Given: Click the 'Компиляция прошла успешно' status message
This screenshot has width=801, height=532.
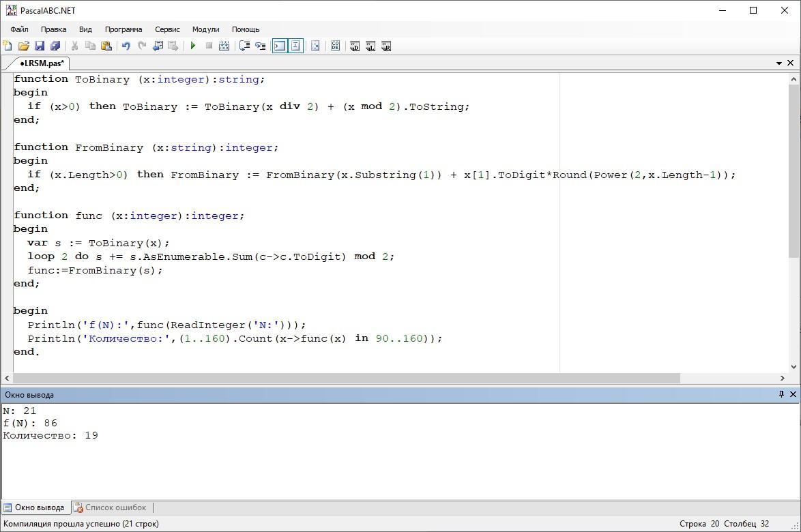Looking at the screenshot, I should click(81, 524).
